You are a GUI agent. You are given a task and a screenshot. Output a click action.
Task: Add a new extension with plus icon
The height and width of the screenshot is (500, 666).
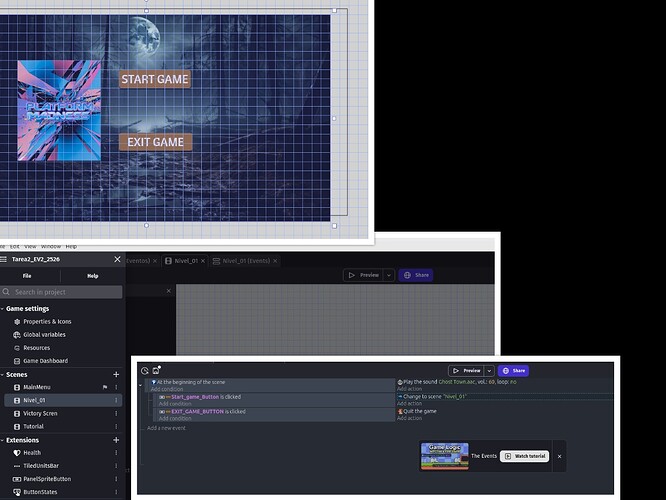tap(117, 440)
